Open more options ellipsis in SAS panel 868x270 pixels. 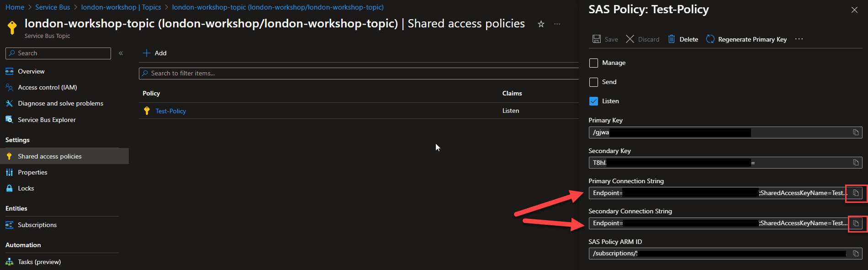pos(799,39)
